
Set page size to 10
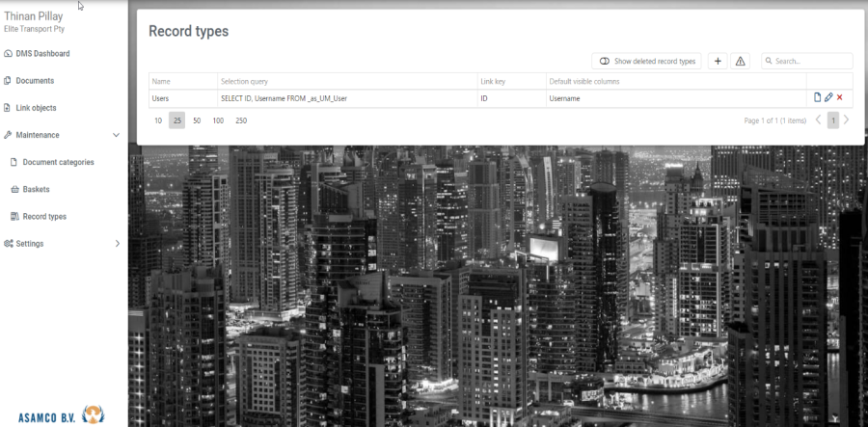pos(158,120)
